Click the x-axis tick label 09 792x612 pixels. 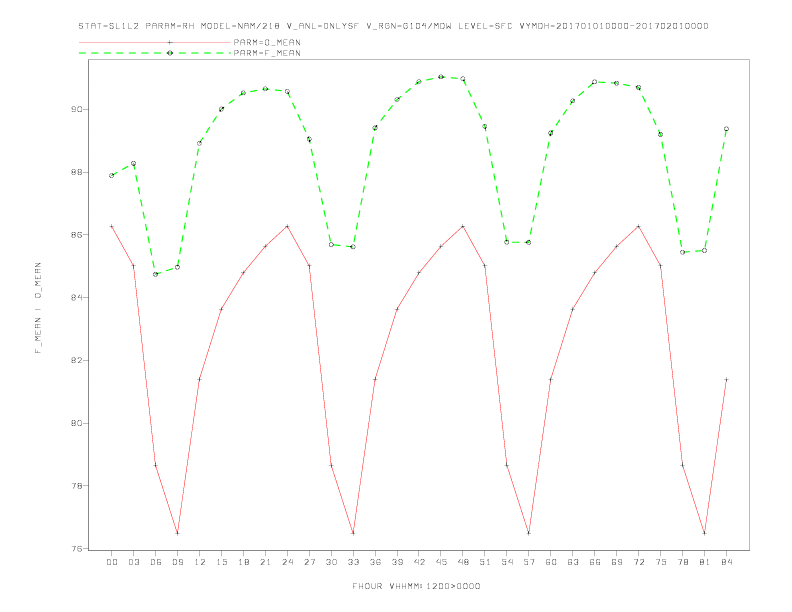(x=177, y=562)
